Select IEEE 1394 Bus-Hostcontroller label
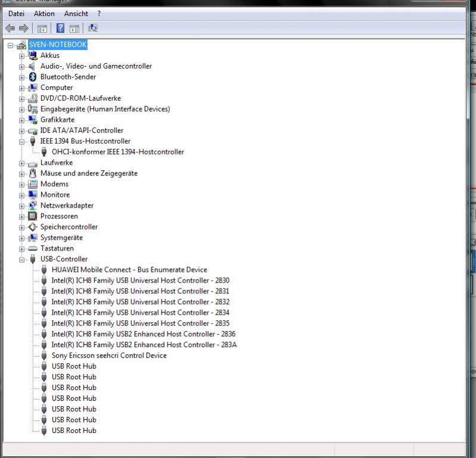The height and width of the screenshot is (458, 476). tap(85, 141)
